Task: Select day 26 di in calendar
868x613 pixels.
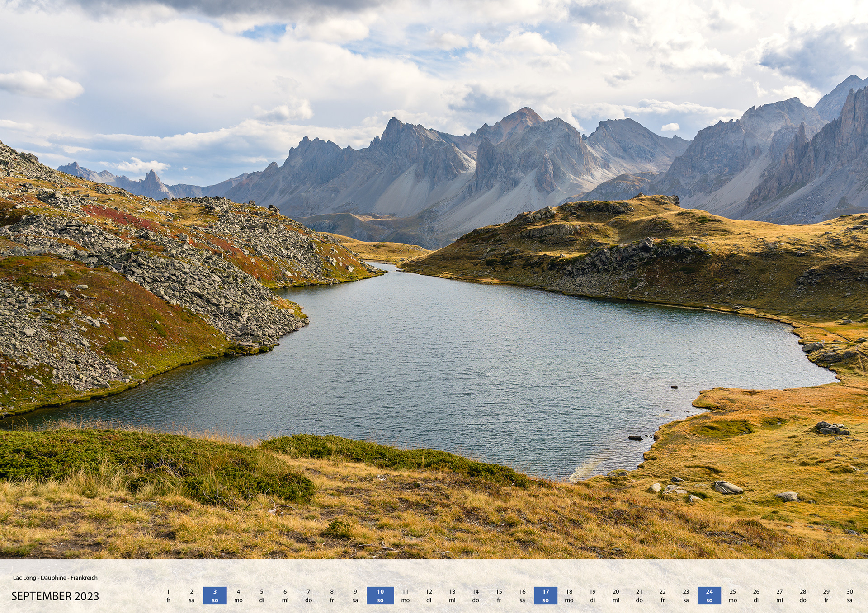Action: click(x=756, y=595)
